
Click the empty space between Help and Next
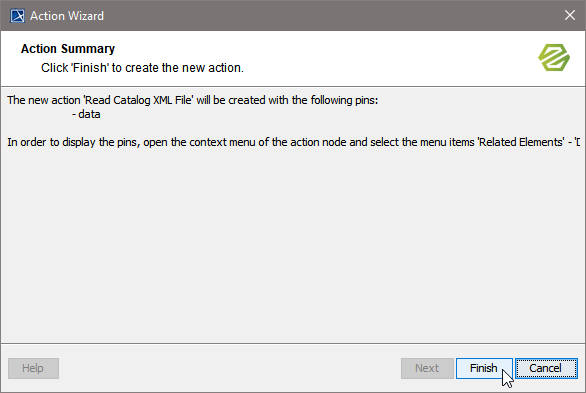pos(230,368)
